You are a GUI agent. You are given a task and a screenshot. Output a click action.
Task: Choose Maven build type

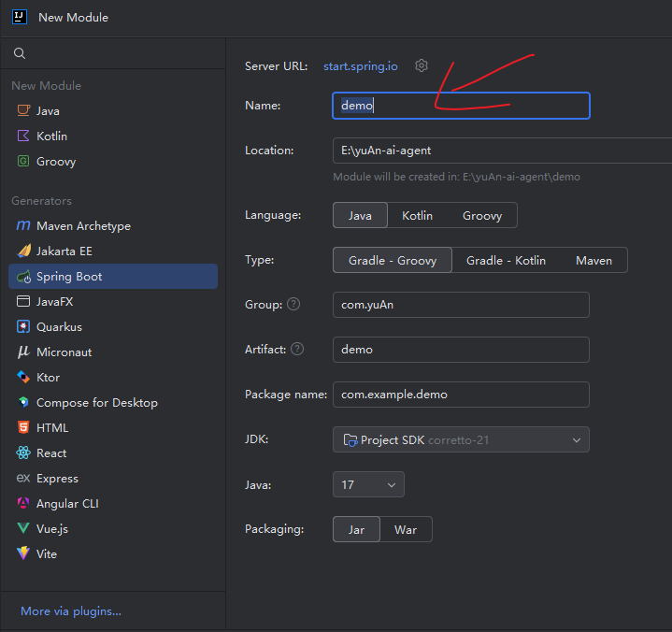594,260
